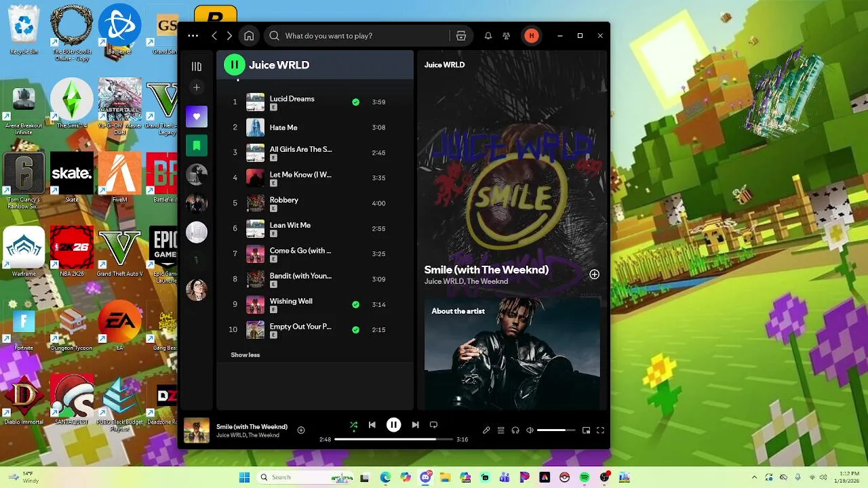Open Juice WRLD title in Now Playing panel

[444, 65]
